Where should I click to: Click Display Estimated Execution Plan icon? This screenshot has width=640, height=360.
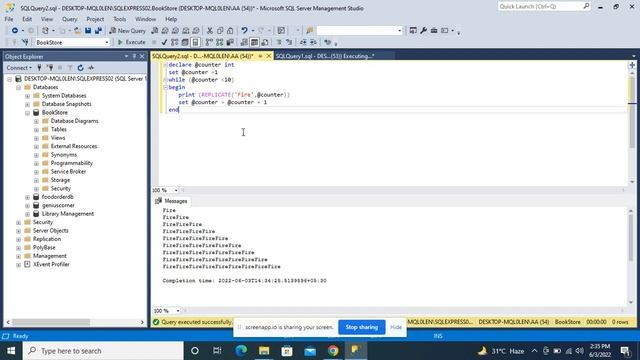coord(174,42)
